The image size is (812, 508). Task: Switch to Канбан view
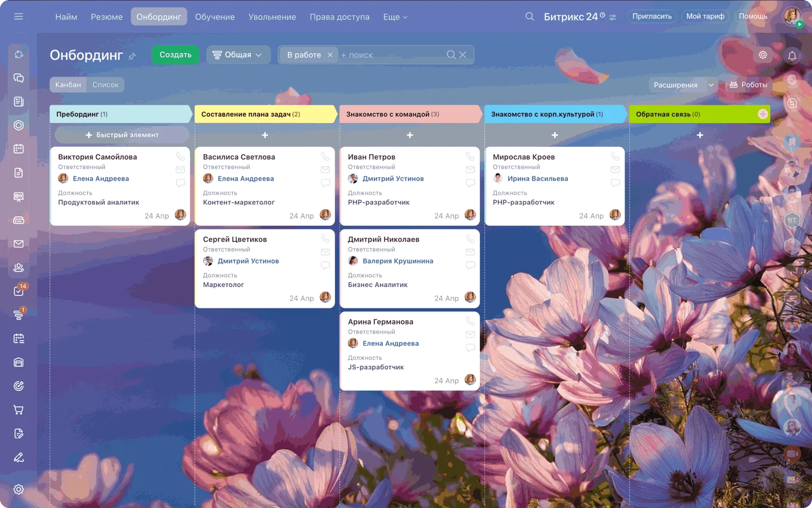68,85
